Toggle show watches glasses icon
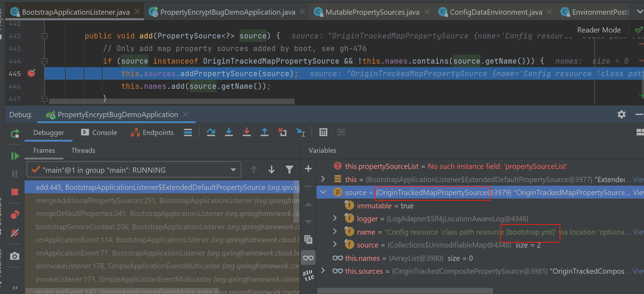644x294 pixels. pyautogui.click(x=308, y=258)
